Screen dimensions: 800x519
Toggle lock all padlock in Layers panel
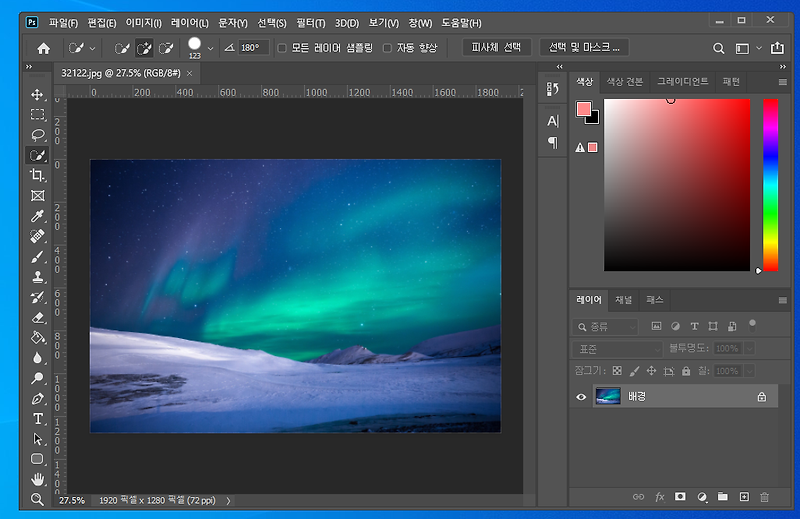click(686, 371)
